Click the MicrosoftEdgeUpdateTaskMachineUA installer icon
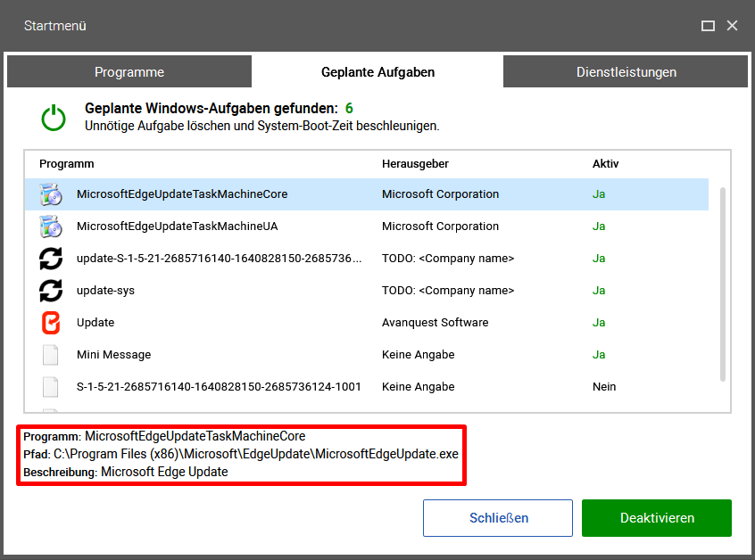The width and height of the screenshot is (755, 560). point(51,226)
